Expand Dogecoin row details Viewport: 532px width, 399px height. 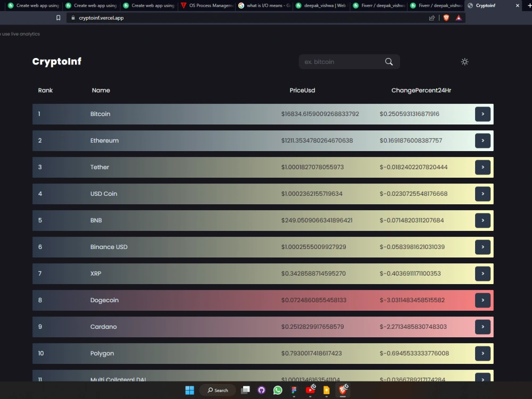tap(483, 300)
